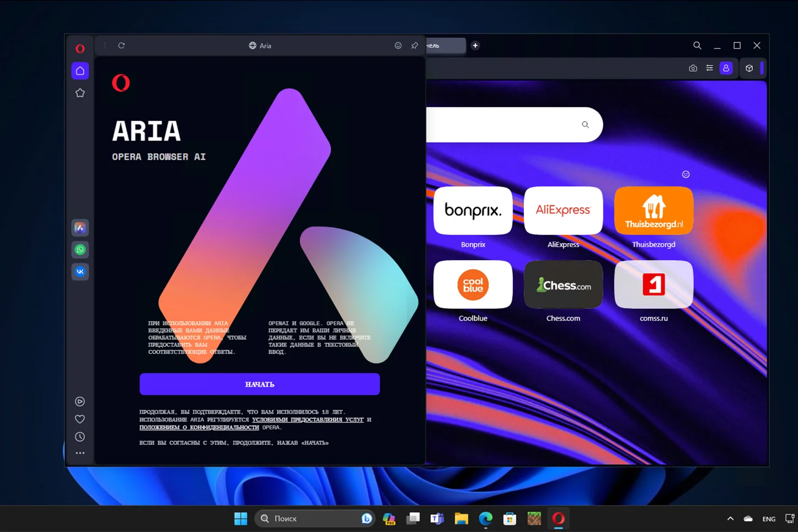The height and width of the screenshot is (532, 798).
Task: Pin the Aria sidebar panel
Action: coord(415,46)
